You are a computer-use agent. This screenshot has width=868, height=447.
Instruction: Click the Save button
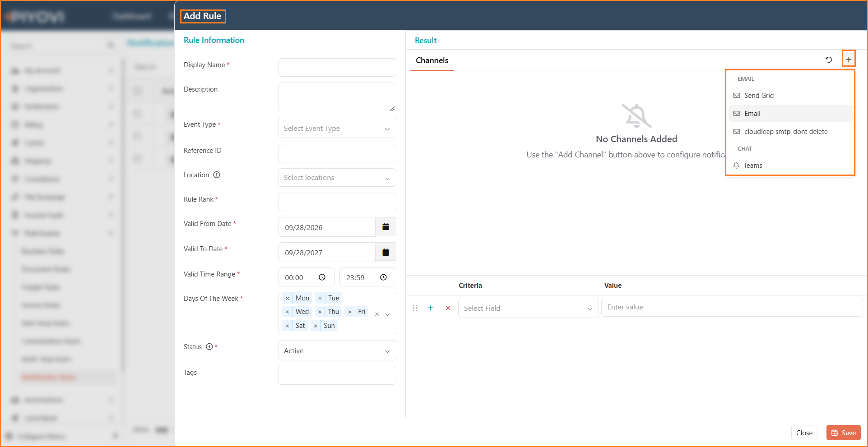pos(844,433)
